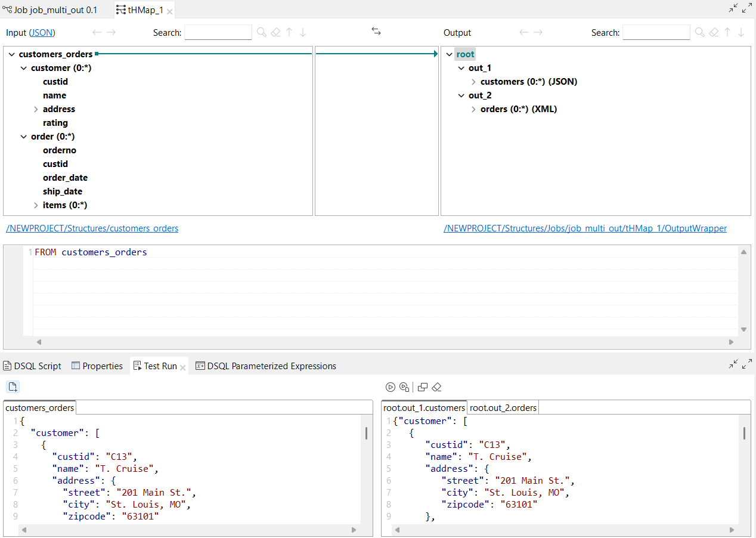Select the Job job_multi_out 0.1 tab

[52, 10]
